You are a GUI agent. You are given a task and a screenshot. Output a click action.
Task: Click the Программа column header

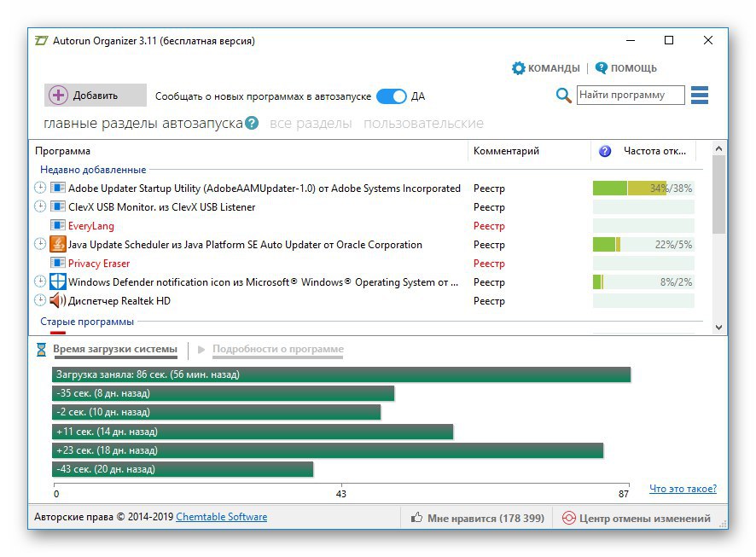pyautogui.click(x=248, y=151)
